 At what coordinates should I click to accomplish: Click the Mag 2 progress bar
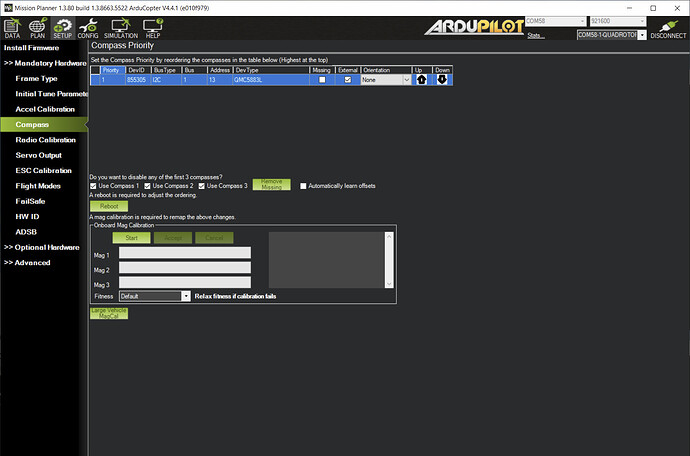click(x=185, y=268)
